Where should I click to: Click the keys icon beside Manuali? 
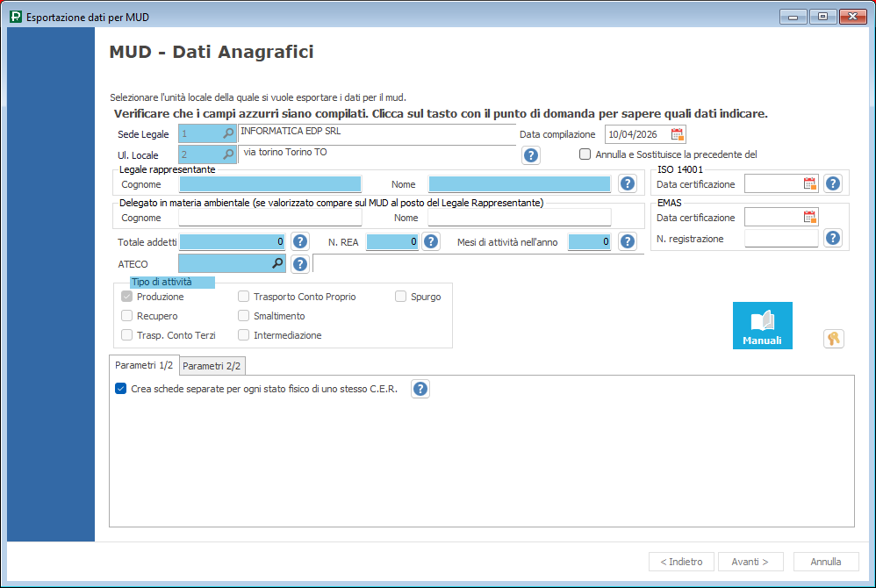[833, 339]
